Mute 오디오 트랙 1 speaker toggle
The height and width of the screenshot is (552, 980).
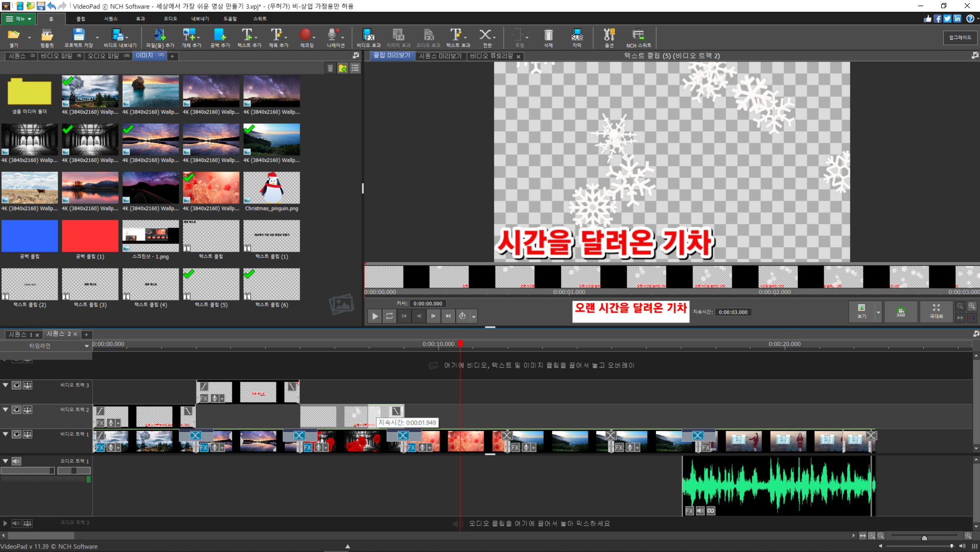tap(16, 461)
